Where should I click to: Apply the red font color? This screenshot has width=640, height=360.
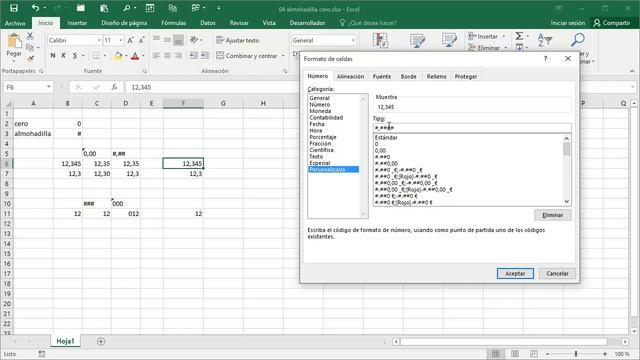[x=135, y=56]
